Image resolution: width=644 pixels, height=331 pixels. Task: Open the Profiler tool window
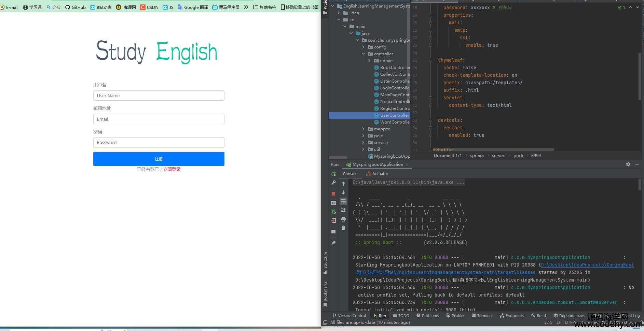point(455,316)
